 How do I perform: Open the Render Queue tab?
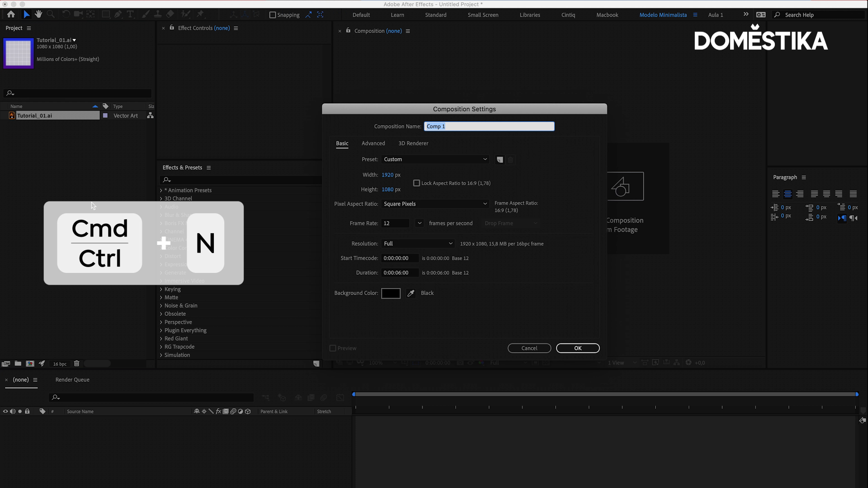click(x=72, y=380)
